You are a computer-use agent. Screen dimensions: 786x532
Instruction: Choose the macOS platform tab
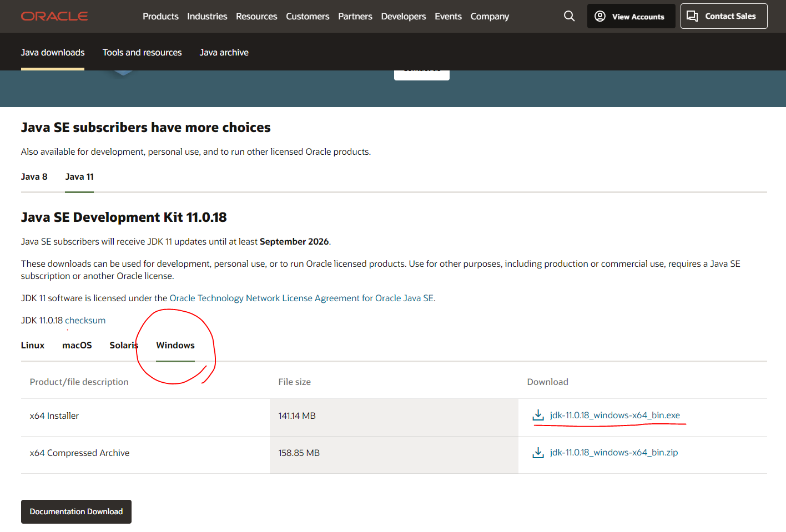pyautogui.click(x=77, y=345)
